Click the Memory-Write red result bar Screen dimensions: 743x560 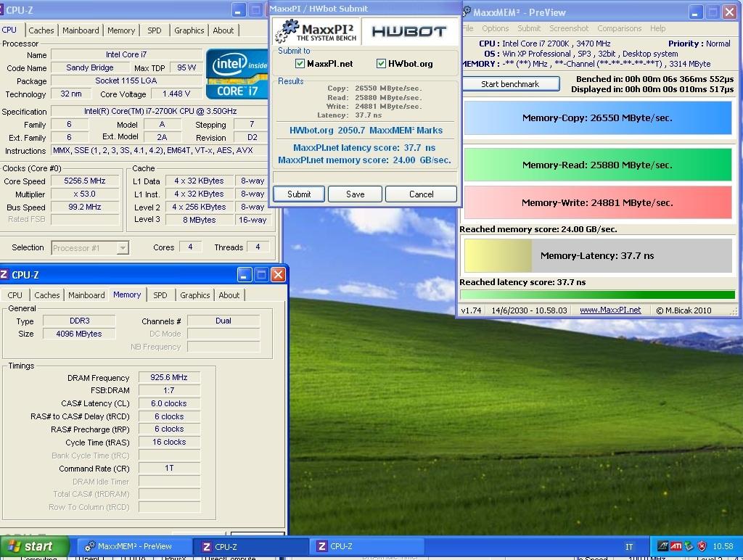pyautogui.click(x=598, y=202)
